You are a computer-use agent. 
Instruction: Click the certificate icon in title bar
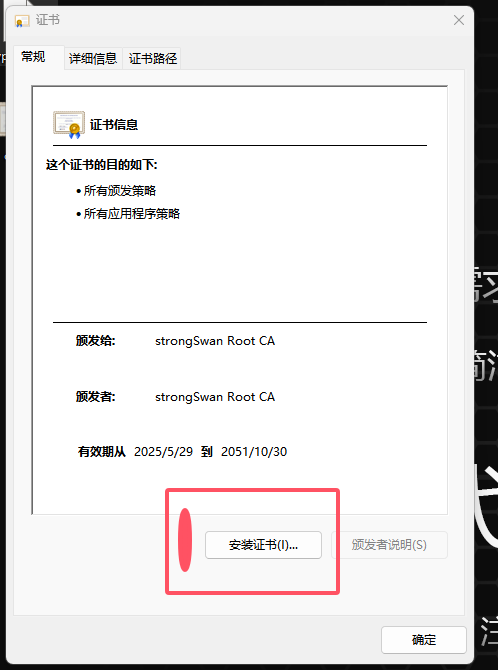(x=22, y=21)
